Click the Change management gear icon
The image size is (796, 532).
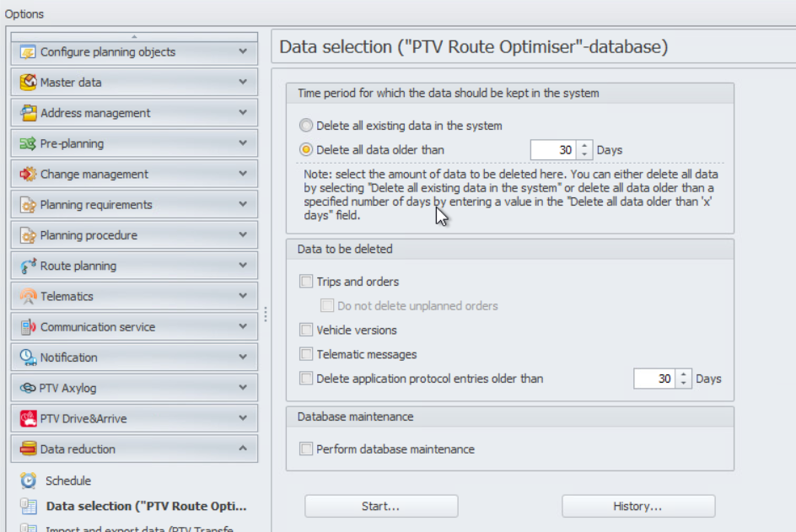pyautogui.click(x=28, y=174)
